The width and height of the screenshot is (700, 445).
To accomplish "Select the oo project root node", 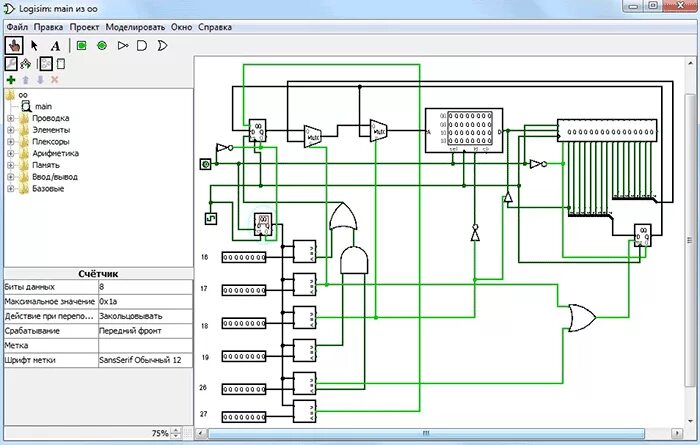I will click(23, 95).
